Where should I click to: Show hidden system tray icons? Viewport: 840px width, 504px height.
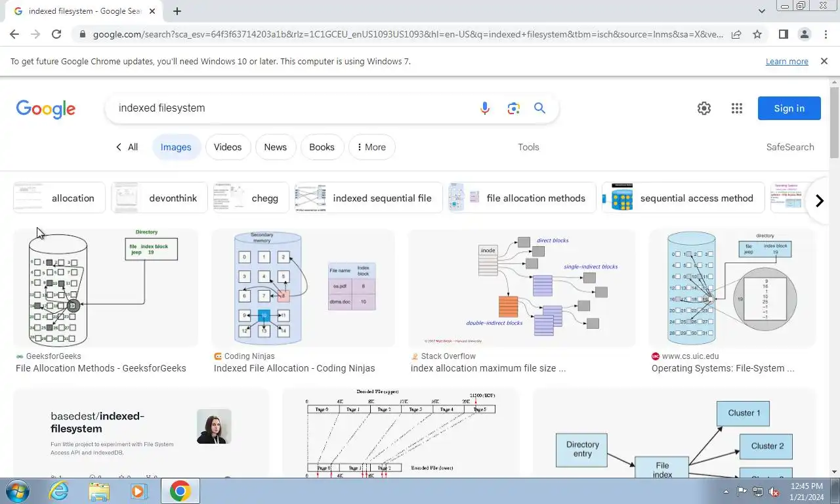[x=726, y=492]
